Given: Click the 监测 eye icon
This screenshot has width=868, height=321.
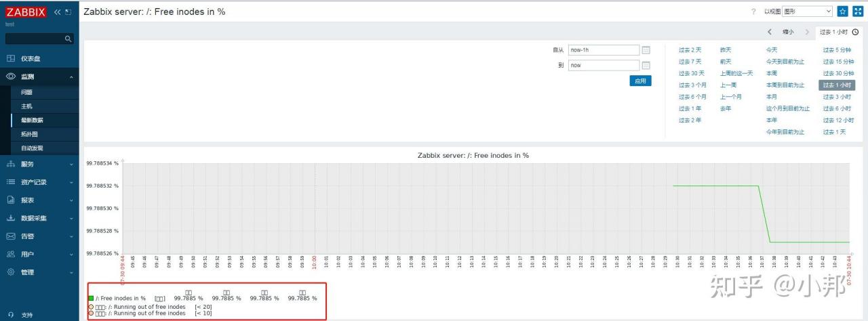Looking at the screenshot, I should (x=11, y=77).
